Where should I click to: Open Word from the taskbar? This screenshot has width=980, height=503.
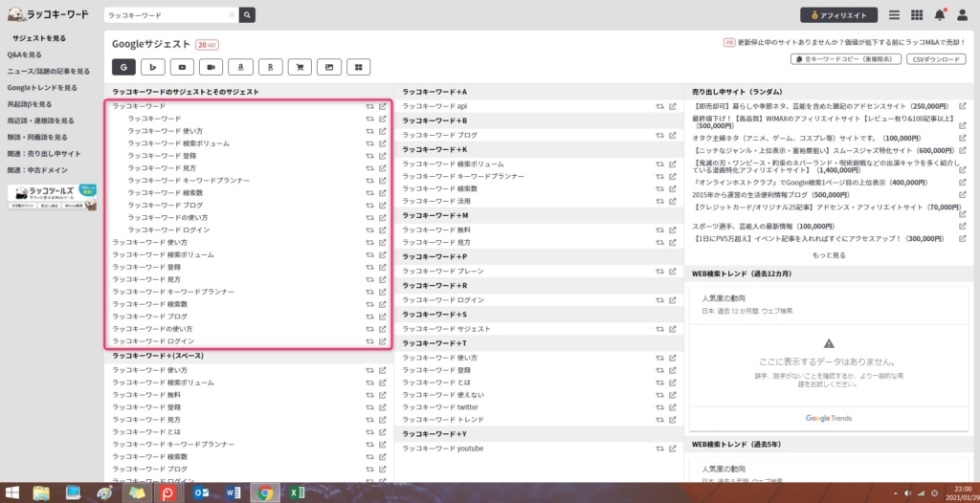[x=233, y=492]
